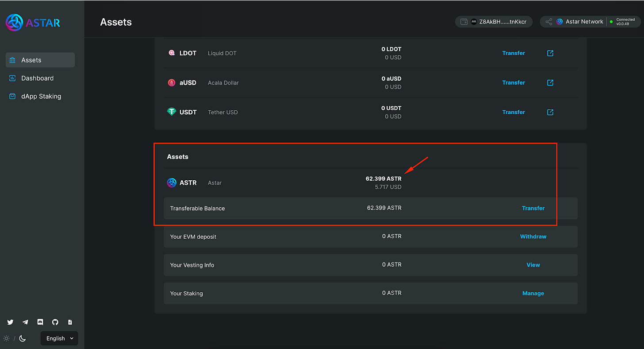Switch to light theme sun icon

coord(6,338)
